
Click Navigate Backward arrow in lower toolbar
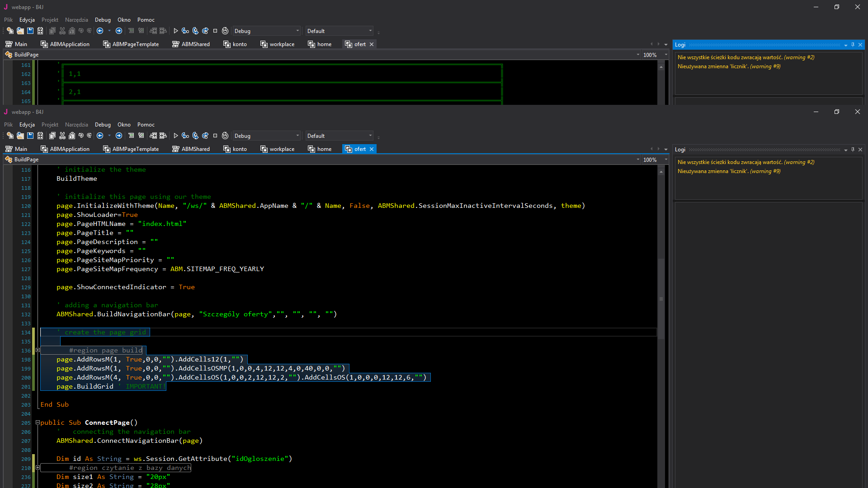100,136
